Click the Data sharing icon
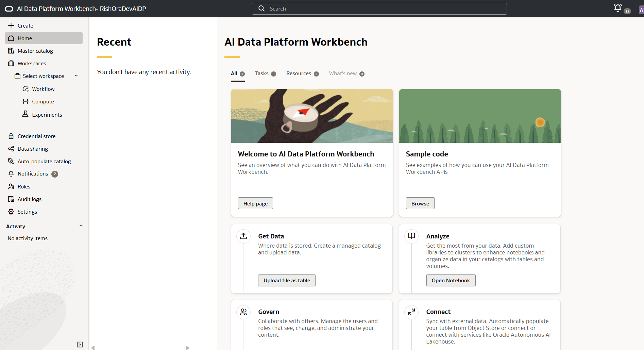644x350 pixels. 11,149
